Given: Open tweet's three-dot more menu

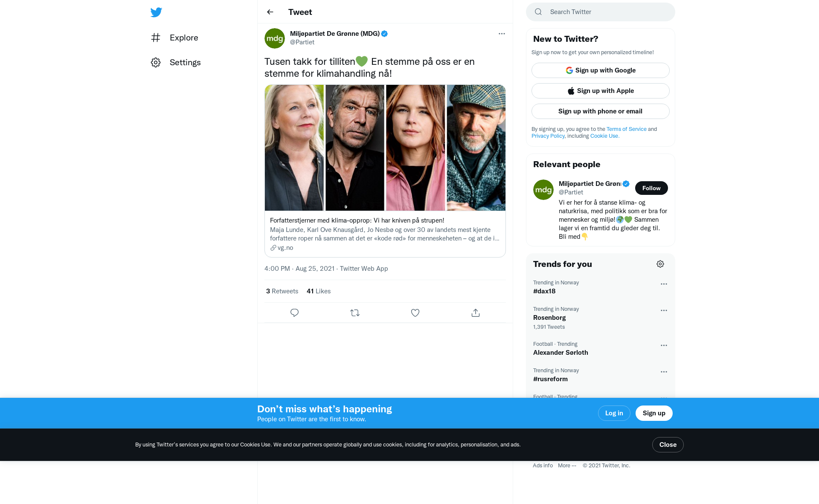Looking at the screenshot, I should click(x=502, y=34).
